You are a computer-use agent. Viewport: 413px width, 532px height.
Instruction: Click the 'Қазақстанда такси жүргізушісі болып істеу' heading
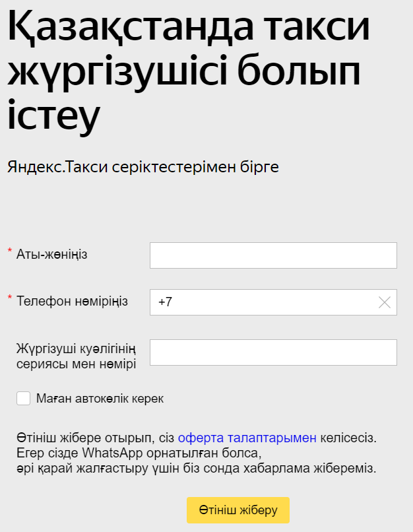(189, 70)
